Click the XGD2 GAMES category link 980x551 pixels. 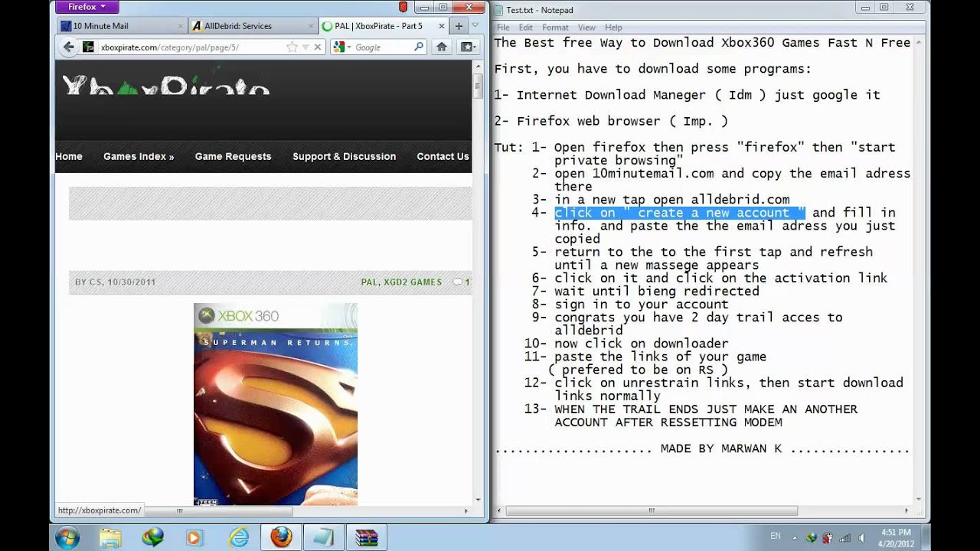click(413, 282)
